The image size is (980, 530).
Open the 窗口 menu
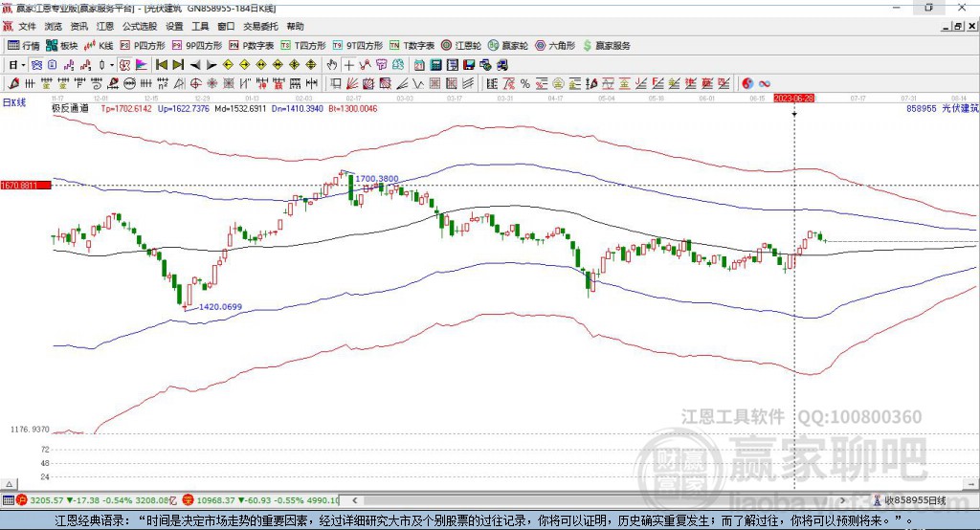point(226,26)
